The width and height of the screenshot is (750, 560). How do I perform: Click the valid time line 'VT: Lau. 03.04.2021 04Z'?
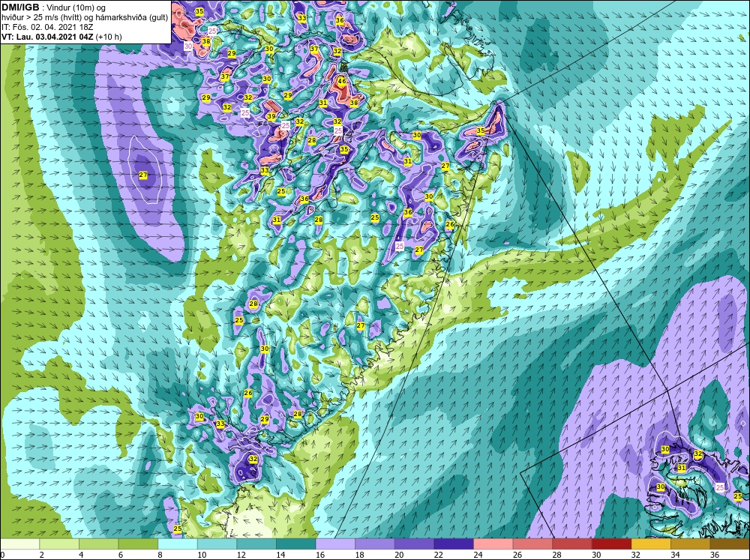click(x=48, y=37)
